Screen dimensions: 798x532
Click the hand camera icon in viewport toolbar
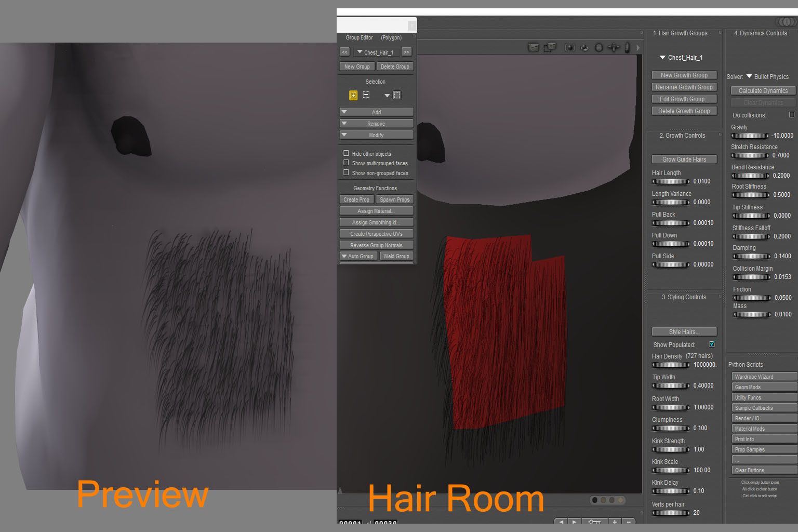[x=627, y=48]
